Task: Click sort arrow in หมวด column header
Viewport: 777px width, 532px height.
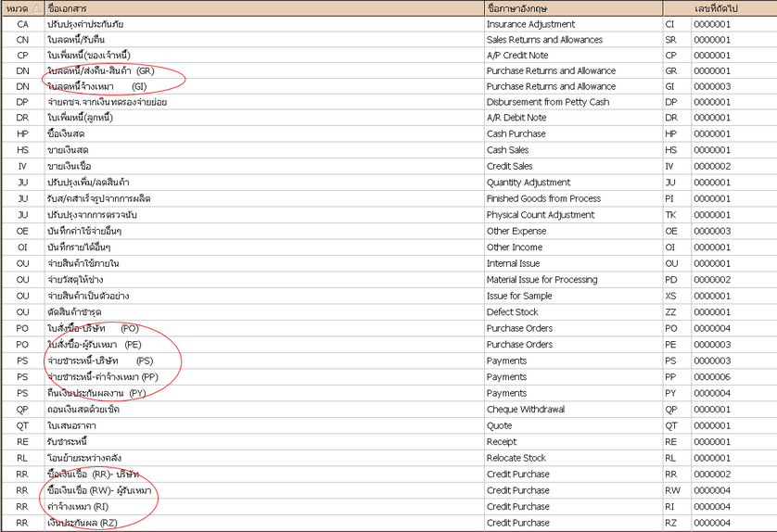Action: click(x=36, y=7)
